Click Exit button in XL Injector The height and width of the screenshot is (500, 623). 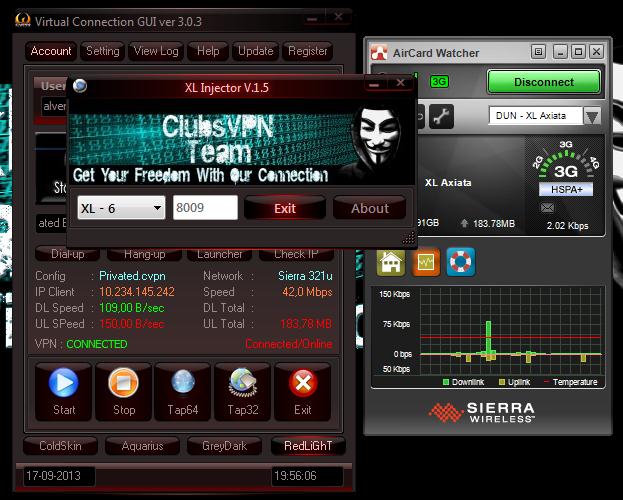tap(285, 208)
